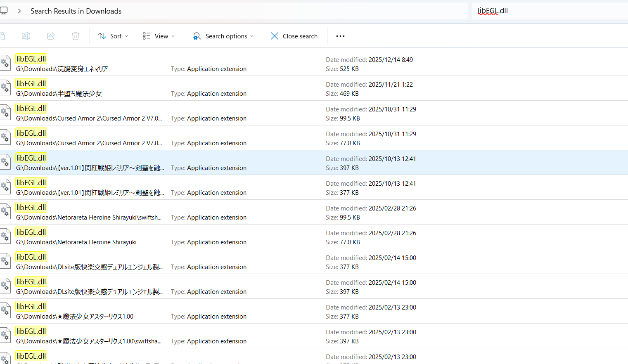This screenshot has height=364, width=628.
Task: Select libEGL.dll in Netorareta Heroine Shirayuki\swiftsh... path
Action: point(314,212)
